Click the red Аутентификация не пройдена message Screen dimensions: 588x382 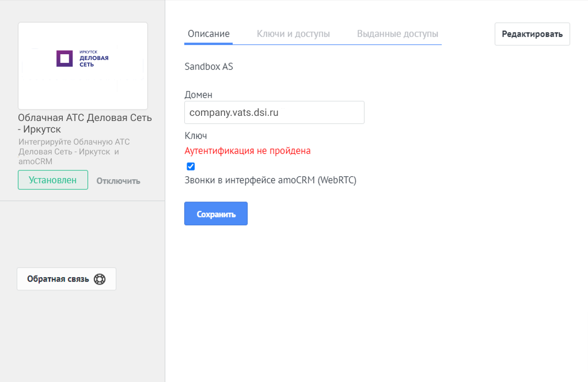[248, 151]
